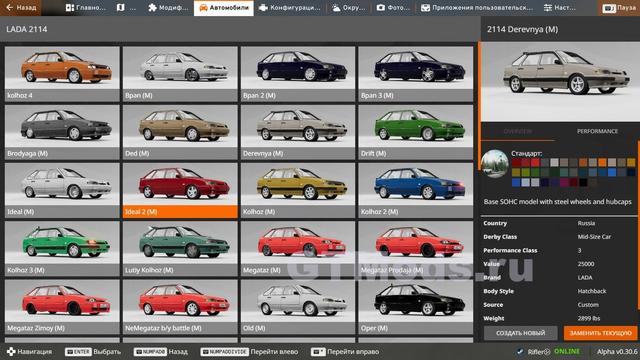Pick the white swatch in the top row

point(554,162)
